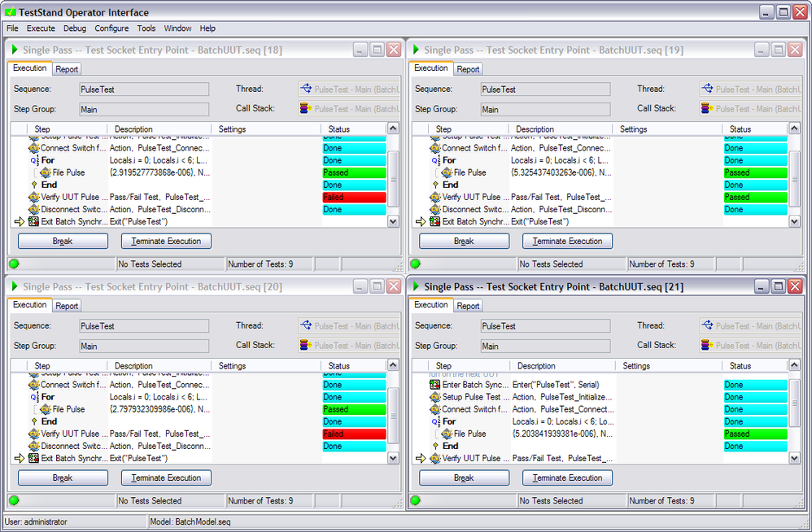The image size is (812, 532).
Task: Click the Sequence field in execution [19]
Action: pos(545,89)
